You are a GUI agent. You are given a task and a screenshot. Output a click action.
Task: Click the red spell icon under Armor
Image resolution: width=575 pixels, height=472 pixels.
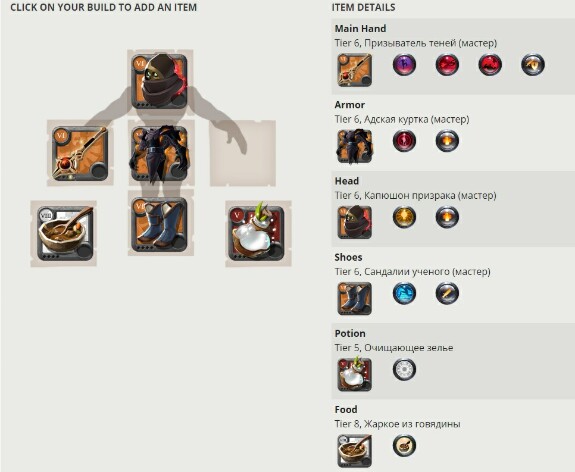pos(404,141)
